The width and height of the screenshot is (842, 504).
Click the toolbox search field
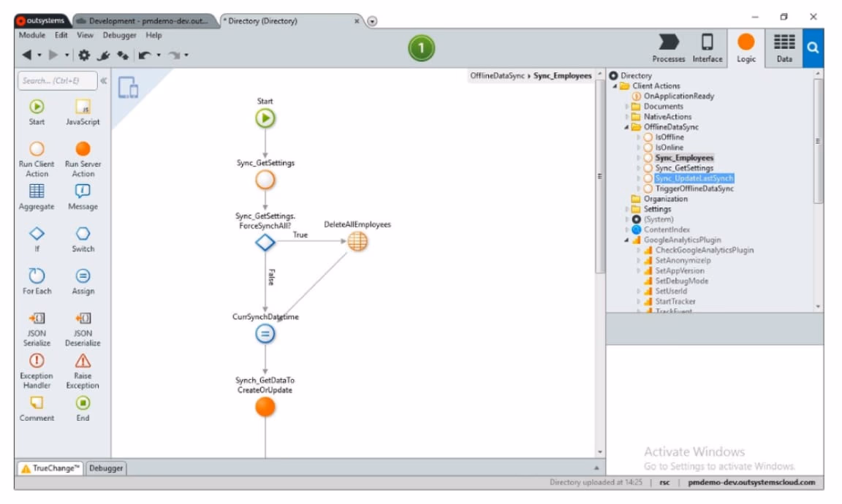pos(58,80)
